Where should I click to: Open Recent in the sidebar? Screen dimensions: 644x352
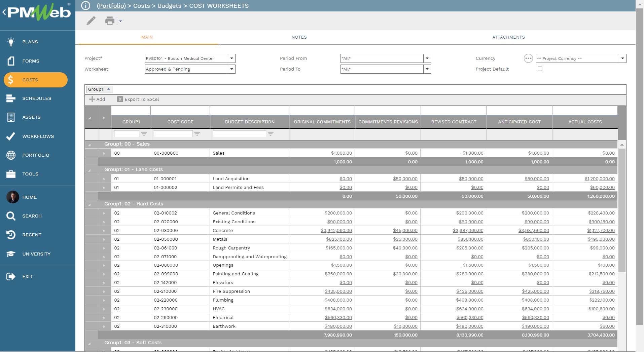click(x=32, y=235)
